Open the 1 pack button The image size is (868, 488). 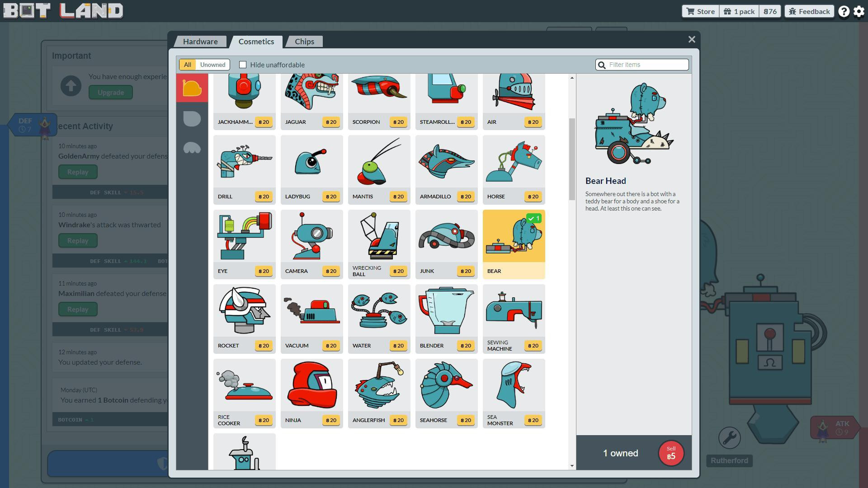[739, 11]
